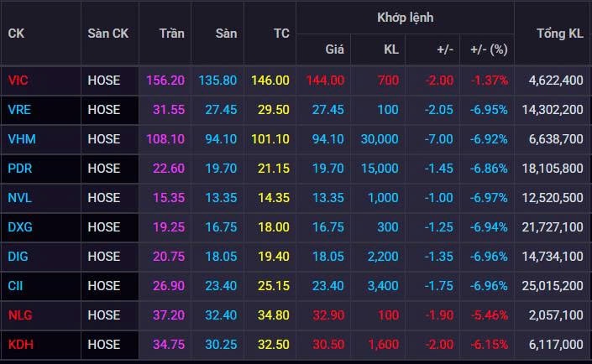Select the VHM ticker row

point(20,139)
